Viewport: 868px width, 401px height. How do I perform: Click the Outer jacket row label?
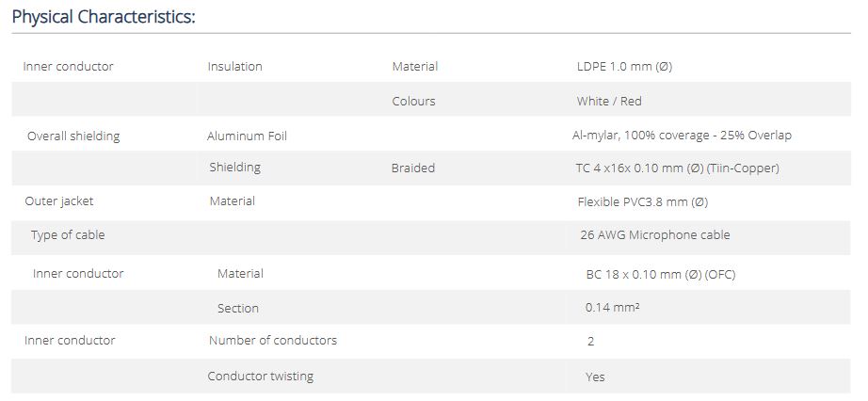point(58,201)
